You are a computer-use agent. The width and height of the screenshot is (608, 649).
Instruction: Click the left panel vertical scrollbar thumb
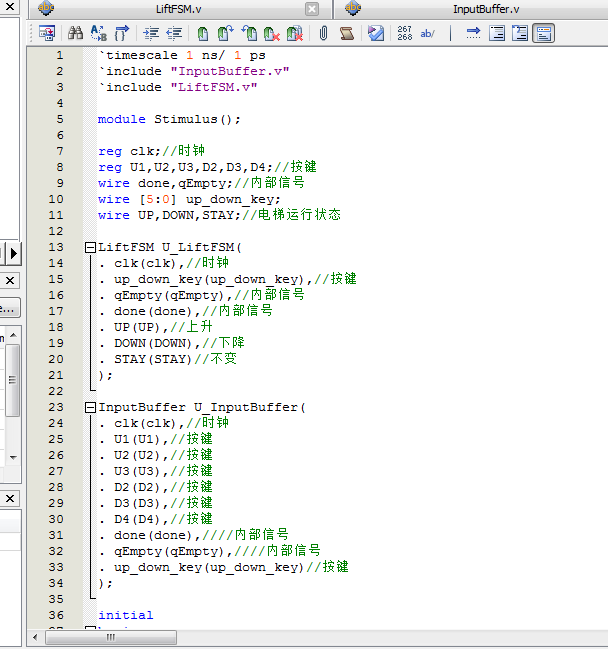(12, 380)
